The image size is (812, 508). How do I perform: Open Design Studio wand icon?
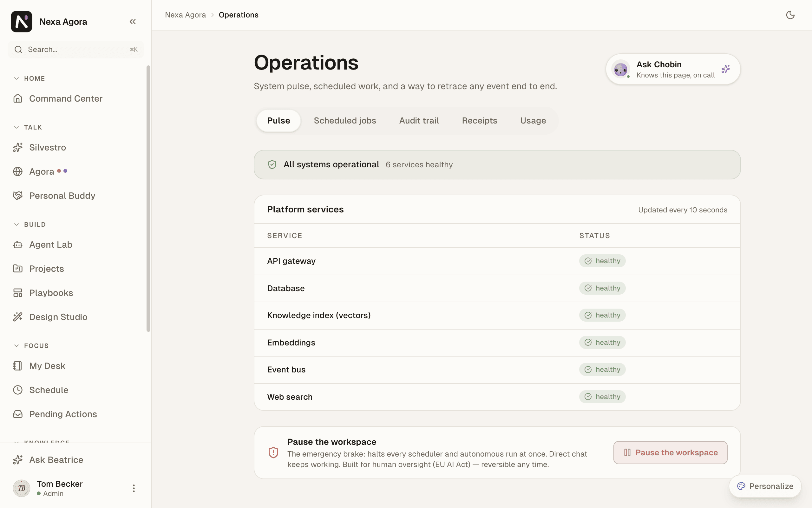(18, 317)
